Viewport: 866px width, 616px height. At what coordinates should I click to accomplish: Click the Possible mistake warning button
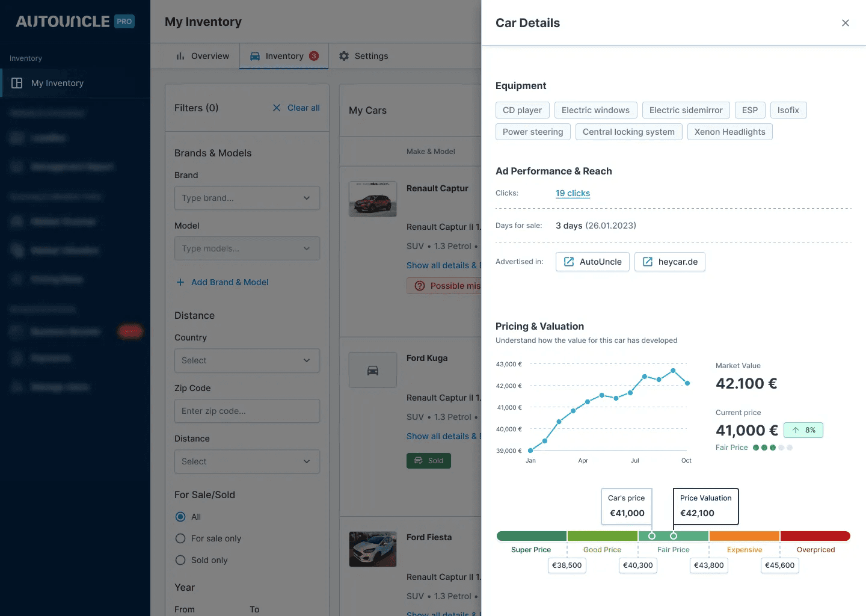click(x=444, y=286)
